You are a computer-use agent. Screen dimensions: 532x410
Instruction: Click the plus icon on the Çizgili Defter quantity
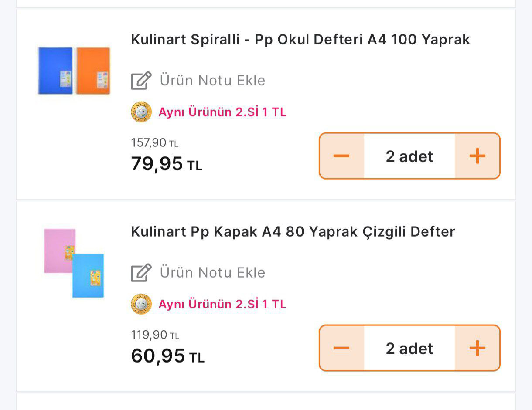(x=477, y=347)
